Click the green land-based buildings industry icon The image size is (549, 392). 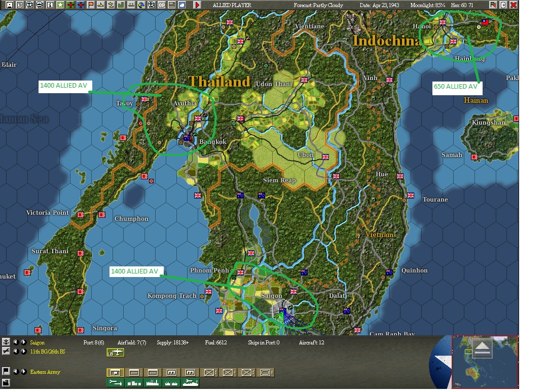click(x=134, y=383)
